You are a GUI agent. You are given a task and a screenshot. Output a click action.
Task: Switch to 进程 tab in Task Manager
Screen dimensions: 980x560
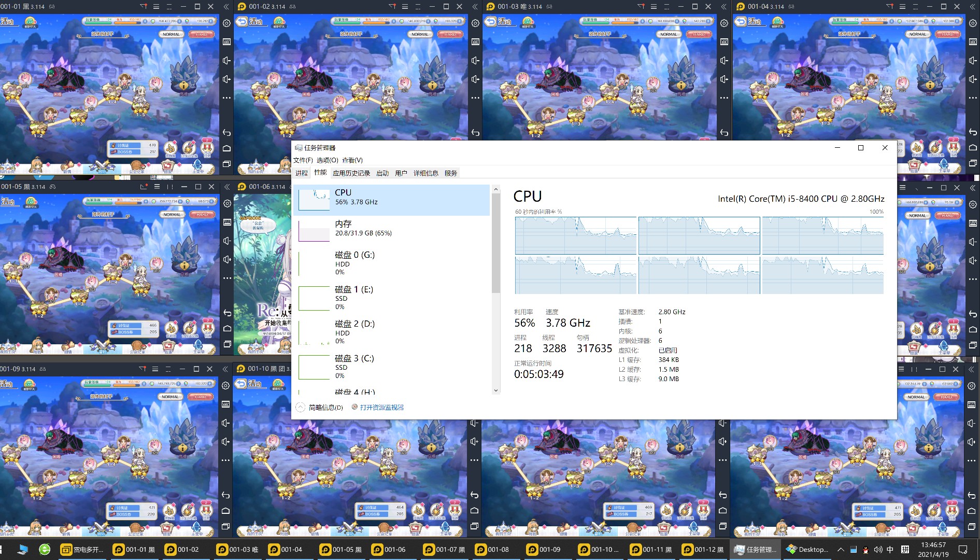(x=302, y=173)
